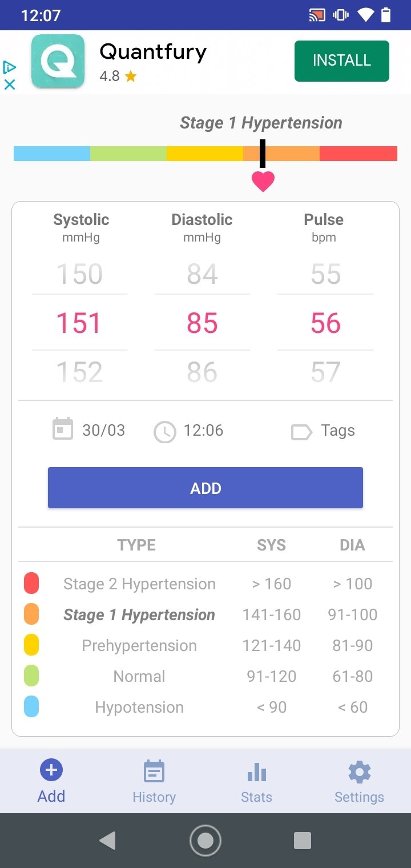Image resolution: width=411 pixels, height=868 pixels.
Task: Tap the blue ADD button
Action: pos(205,488)
